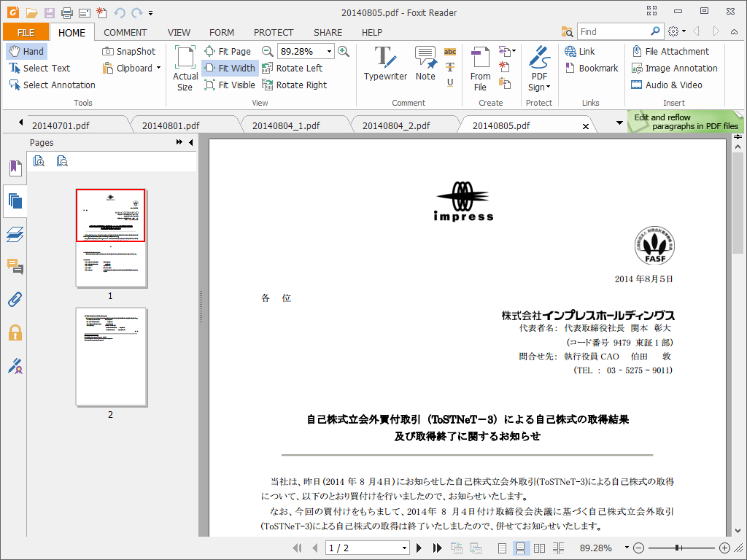Print document using the printer icon
This screenshot has height=560, width=747.
coord(66,13)
